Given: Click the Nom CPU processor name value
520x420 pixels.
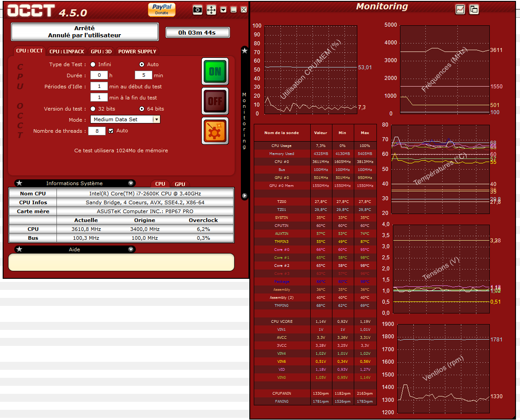Looking at the screenshot, I should coord(145,194).
